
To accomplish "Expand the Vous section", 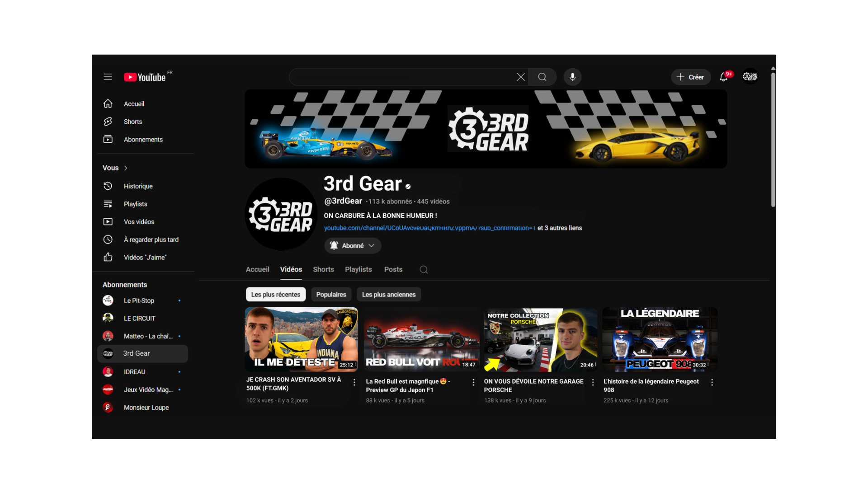I will tap(115, 168).
